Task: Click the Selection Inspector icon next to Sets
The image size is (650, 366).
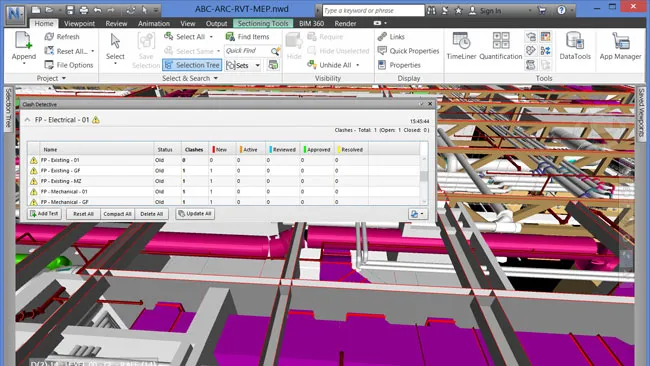Action: tap(273, 65)
